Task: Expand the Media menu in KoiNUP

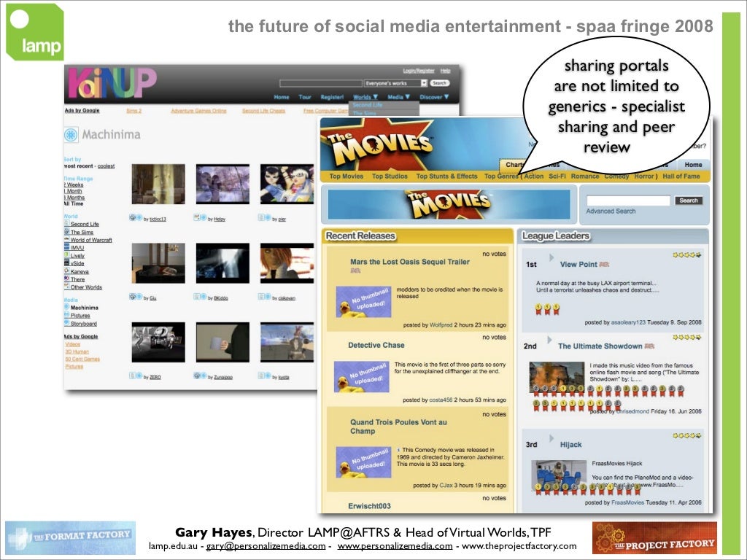Action: (x=398, y=97)
